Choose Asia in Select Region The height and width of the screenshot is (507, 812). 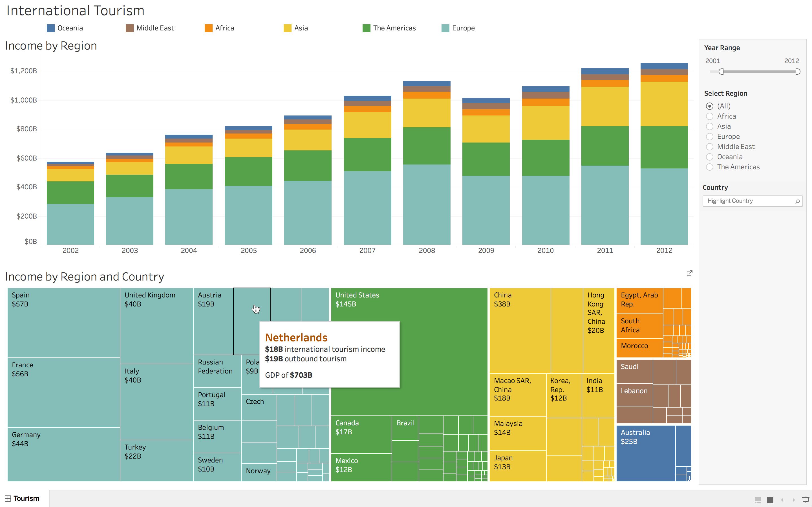pyautogui.click(x=710, y=126)
